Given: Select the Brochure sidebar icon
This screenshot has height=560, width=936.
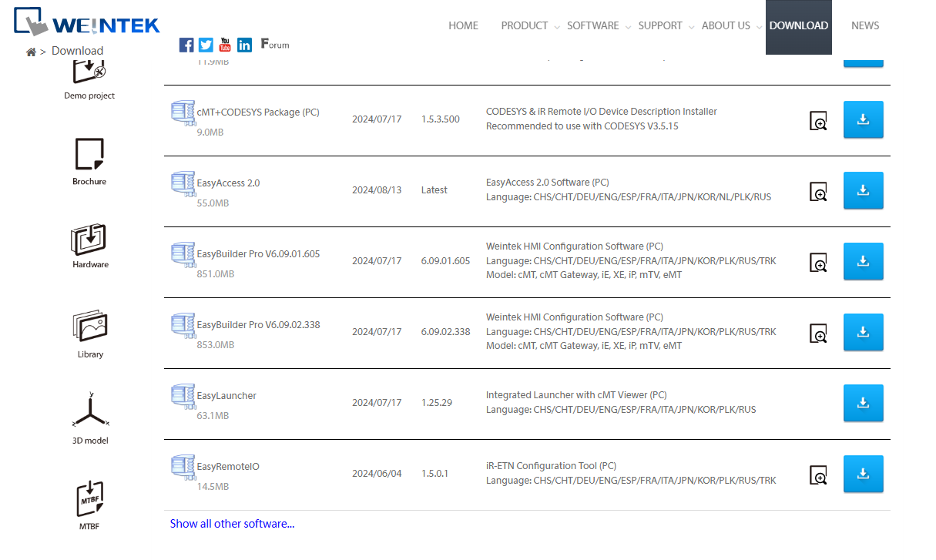Looking at the screenshot, I should (89, 155).
